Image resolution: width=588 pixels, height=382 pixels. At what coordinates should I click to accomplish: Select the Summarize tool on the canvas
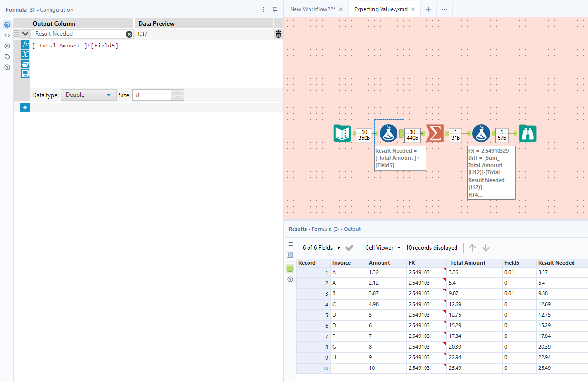pyautogui.click(x=434, y=133)
